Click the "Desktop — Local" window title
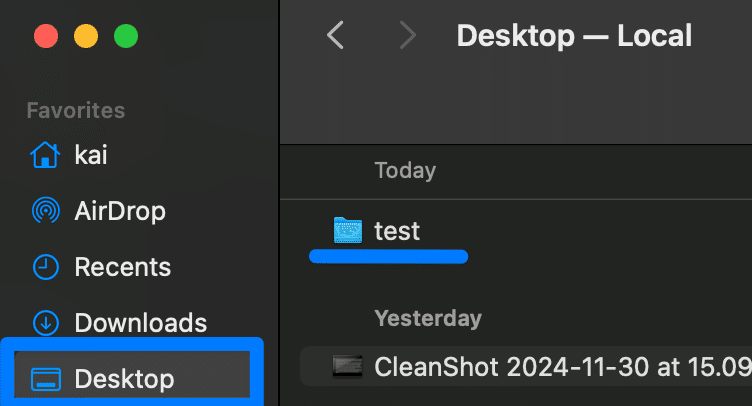This screenshot has height=406, width=752. click(x=574, y=36)
